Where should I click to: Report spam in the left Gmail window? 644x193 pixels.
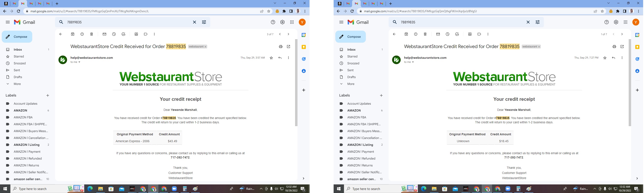[x=82, y=34]
